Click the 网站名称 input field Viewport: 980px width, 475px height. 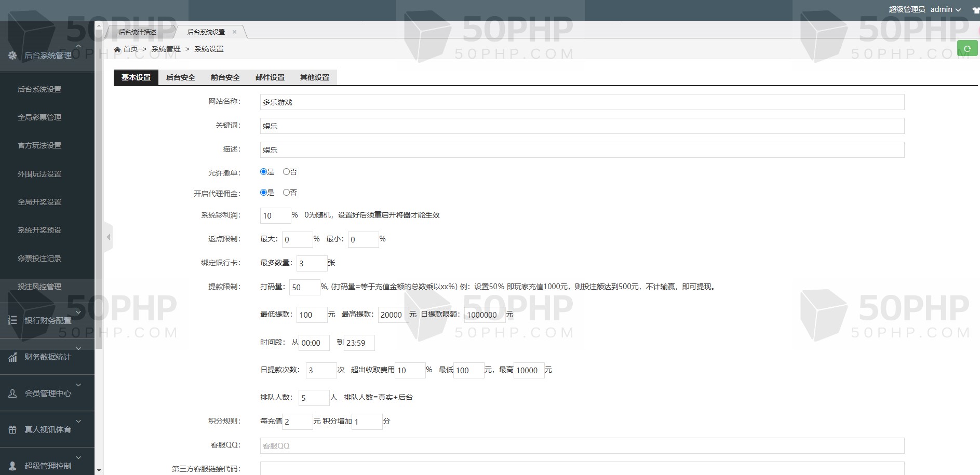[x=582, y=102]
